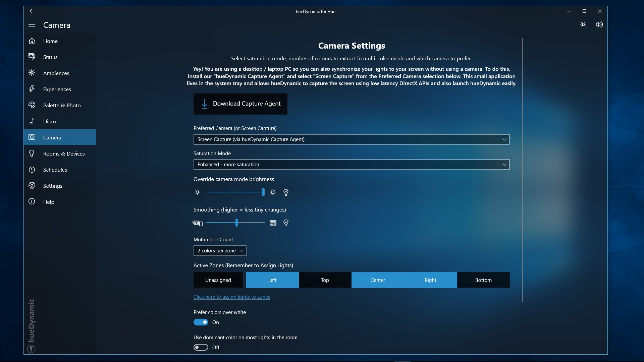
Task: Click Download Capture Agent button
Action: click(240, 104)
